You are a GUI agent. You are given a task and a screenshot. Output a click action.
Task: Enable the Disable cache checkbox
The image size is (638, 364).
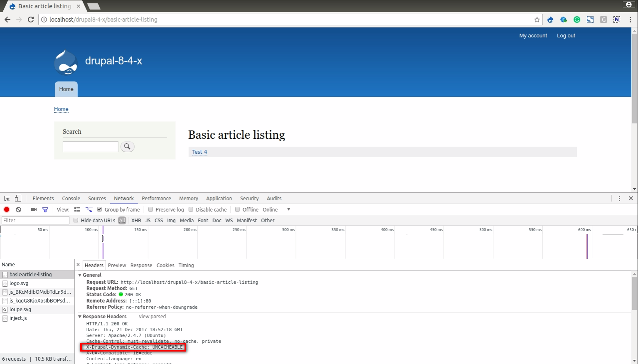coord(191,209)
